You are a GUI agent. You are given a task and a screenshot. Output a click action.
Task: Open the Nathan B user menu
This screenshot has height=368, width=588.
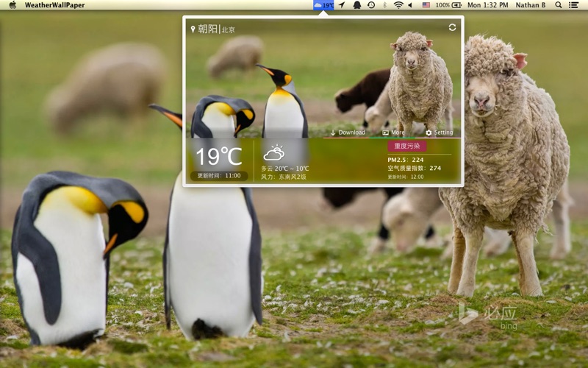(531, 5)
